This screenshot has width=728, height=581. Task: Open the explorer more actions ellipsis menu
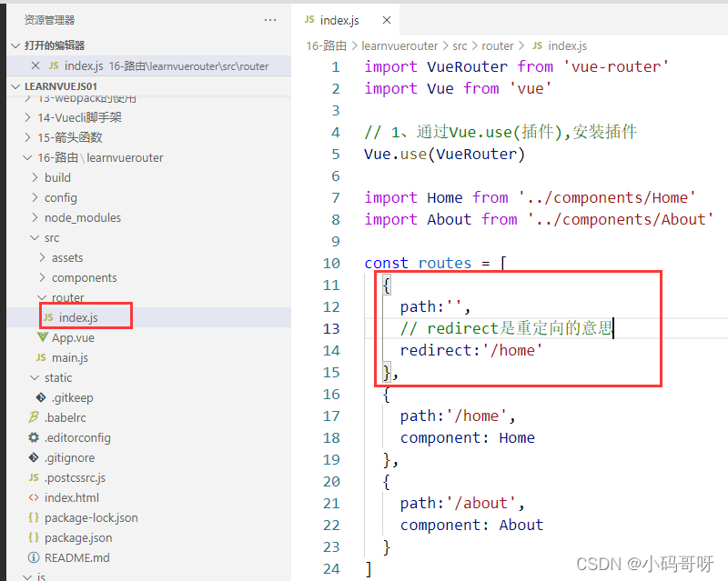[270, 20]
